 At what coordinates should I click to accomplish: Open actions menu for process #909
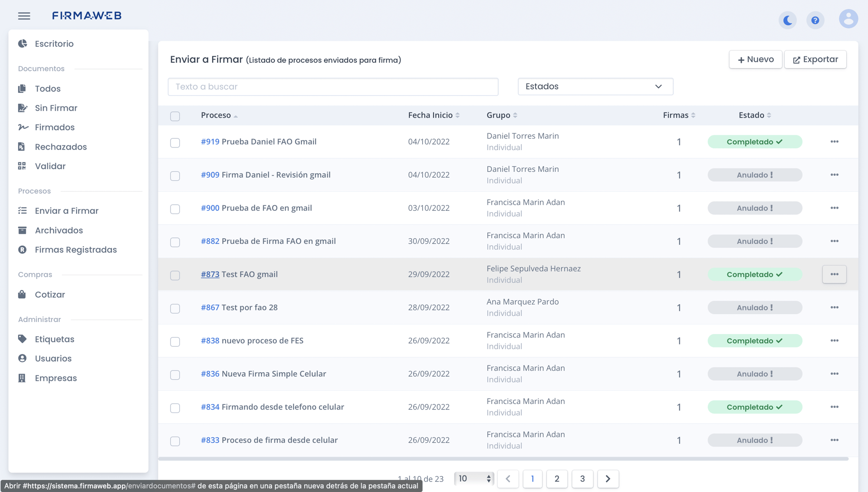pos(834,175)
